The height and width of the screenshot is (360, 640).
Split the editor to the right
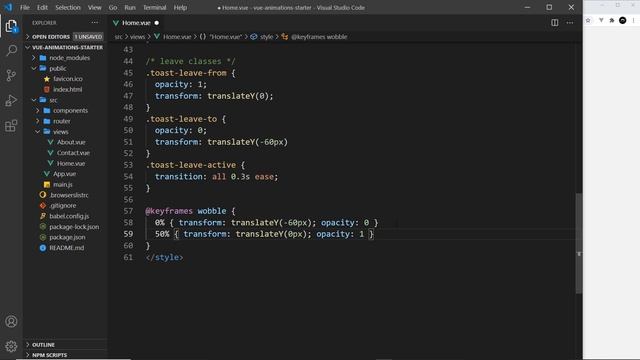point(554,23)
